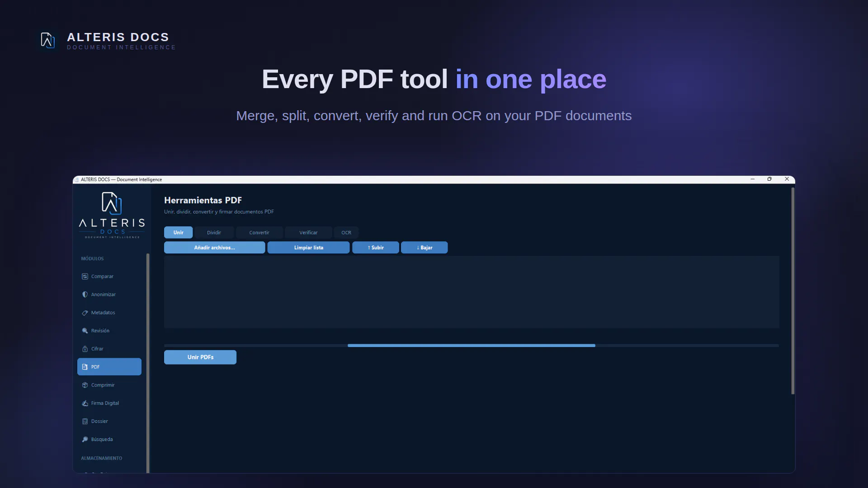
Task: Click the Alteris Docs banner logo icon
Action: pyautogui.click(x=48, y=40)
